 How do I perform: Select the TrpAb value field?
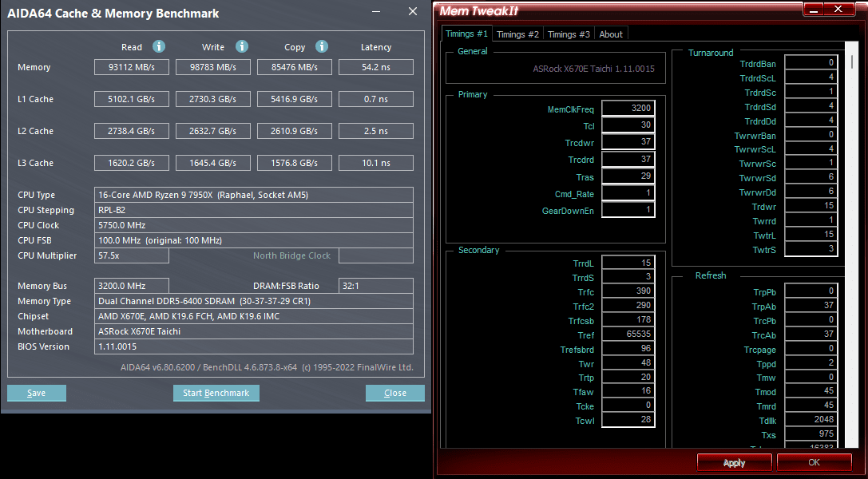coord(811,305)
